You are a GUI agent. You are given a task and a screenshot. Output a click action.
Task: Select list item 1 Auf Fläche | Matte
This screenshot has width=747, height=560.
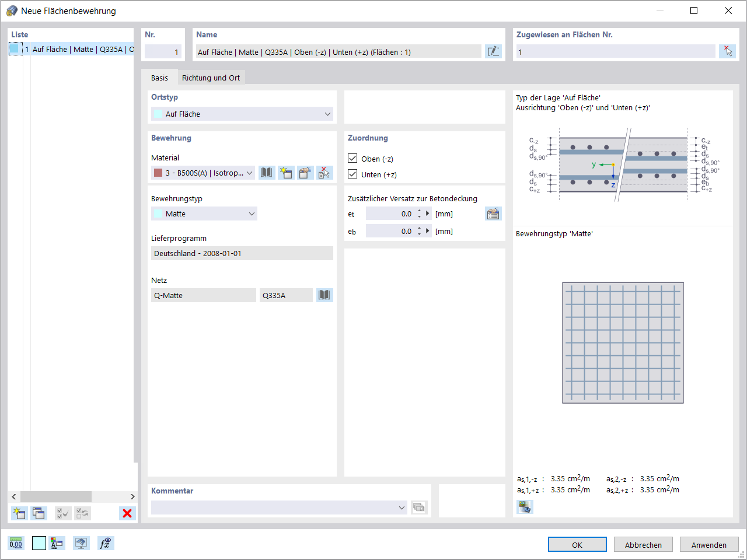tap(71, 49)
